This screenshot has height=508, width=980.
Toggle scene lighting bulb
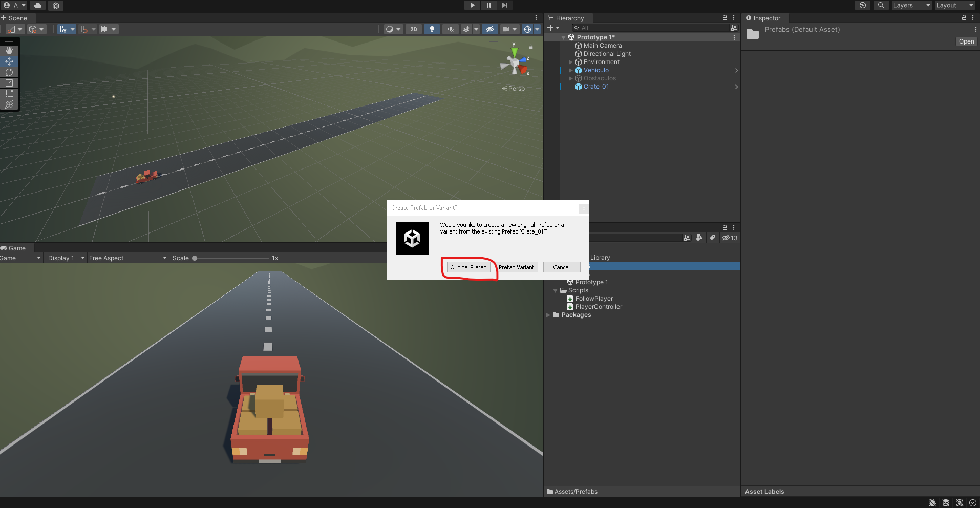click(432, 29)
